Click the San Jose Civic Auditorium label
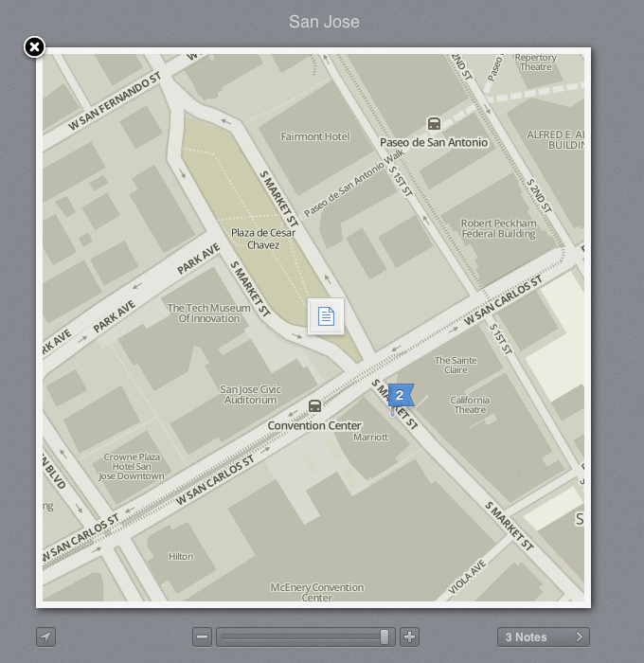 pos(250,395)
